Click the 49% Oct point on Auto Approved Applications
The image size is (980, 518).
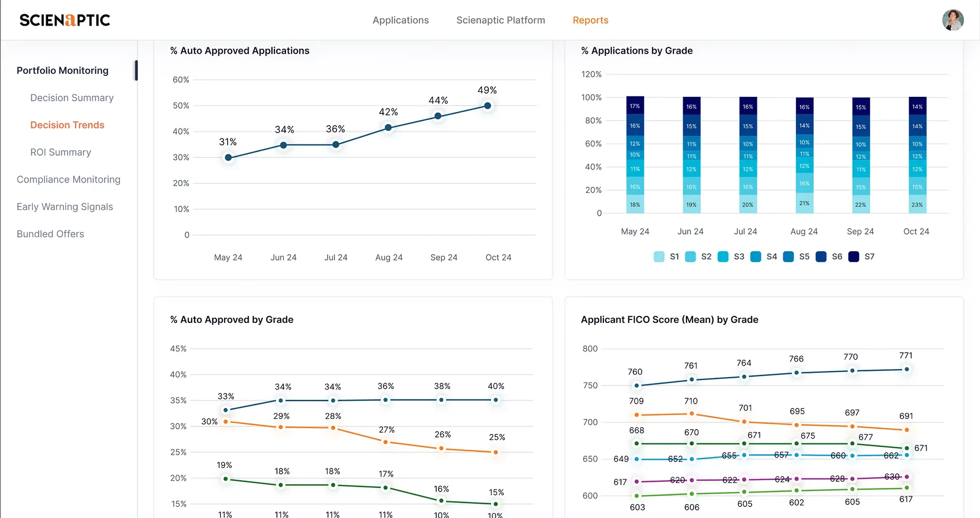(x=488, y=106)
